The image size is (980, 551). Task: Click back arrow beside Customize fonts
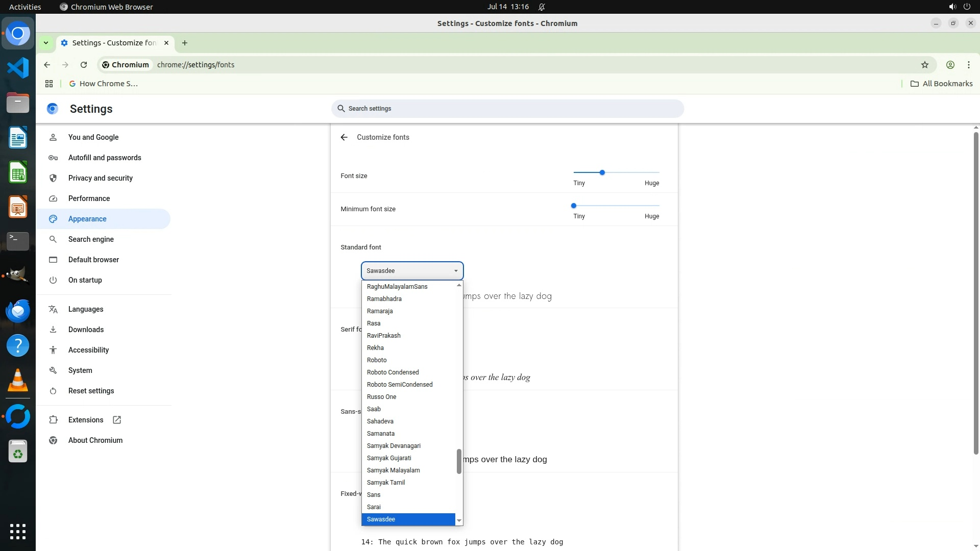point(344,137)
